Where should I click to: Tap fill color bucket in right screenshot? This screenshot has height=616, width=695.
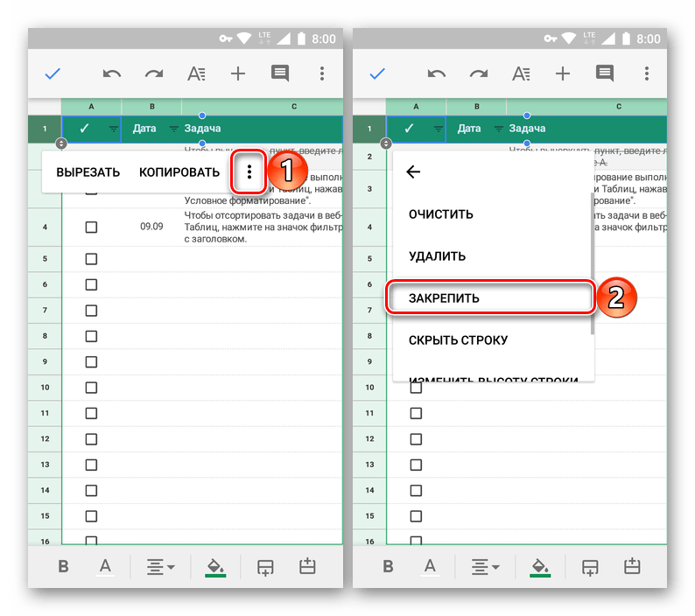[540, 567]
